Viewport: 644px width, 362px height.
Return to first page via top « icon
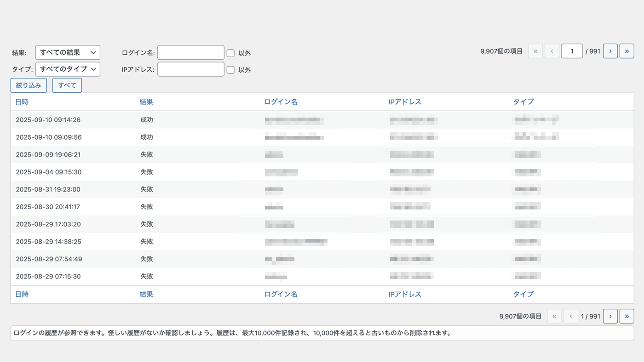pos(535,51)
